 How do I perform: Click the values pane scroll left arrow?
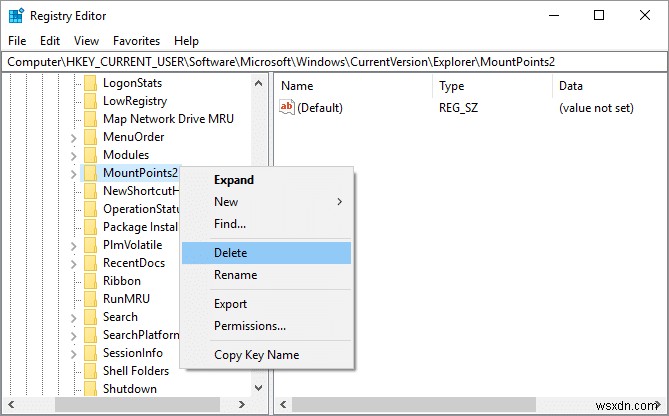pos(283,404)
